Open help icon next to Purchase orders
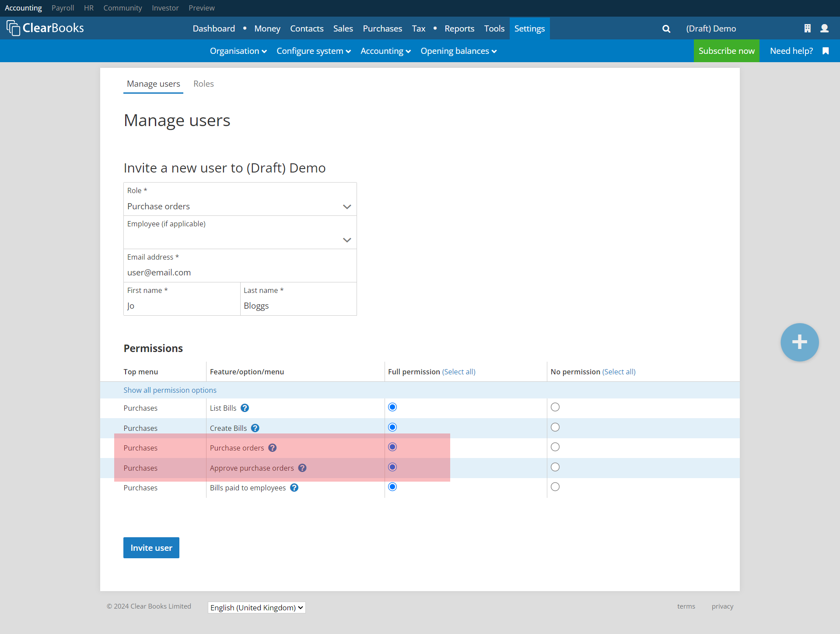 [x=273, y=448]
